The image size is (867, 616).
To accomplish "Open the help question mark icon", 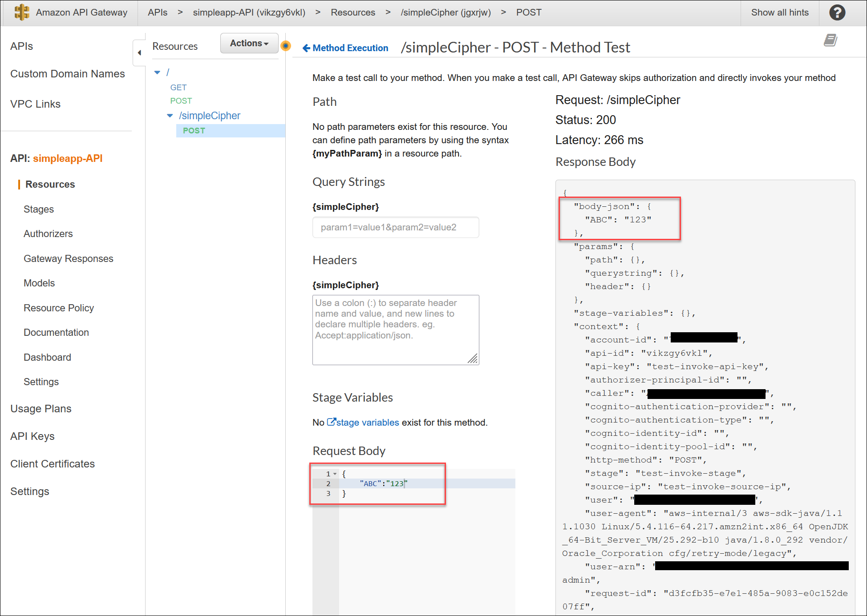I will pyautogui.click(x=837, y=12).
